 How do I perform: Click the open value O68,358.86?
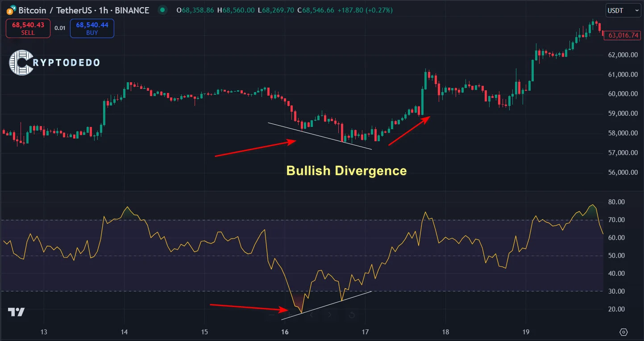coord(195,10)
